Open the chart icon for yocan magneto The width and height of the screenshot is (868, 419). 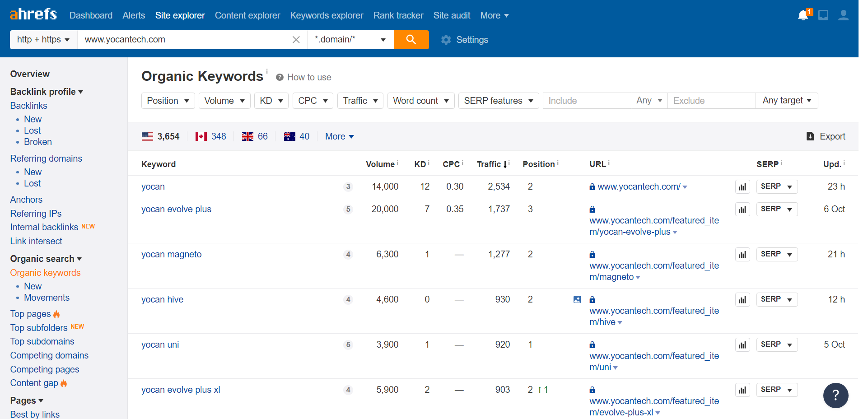[x=742, y=254]
